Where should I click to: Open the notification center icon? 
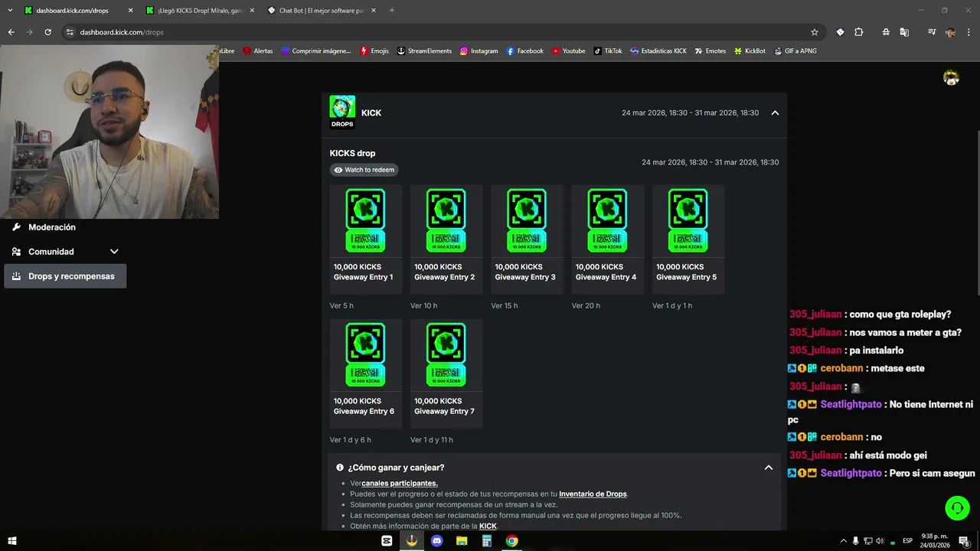coord(965,541)
